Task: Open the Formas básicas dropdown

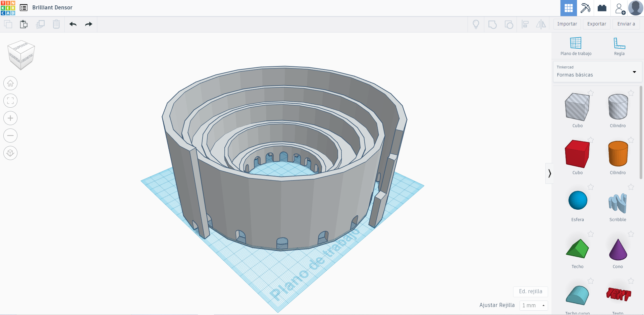Action: [597, 71]
